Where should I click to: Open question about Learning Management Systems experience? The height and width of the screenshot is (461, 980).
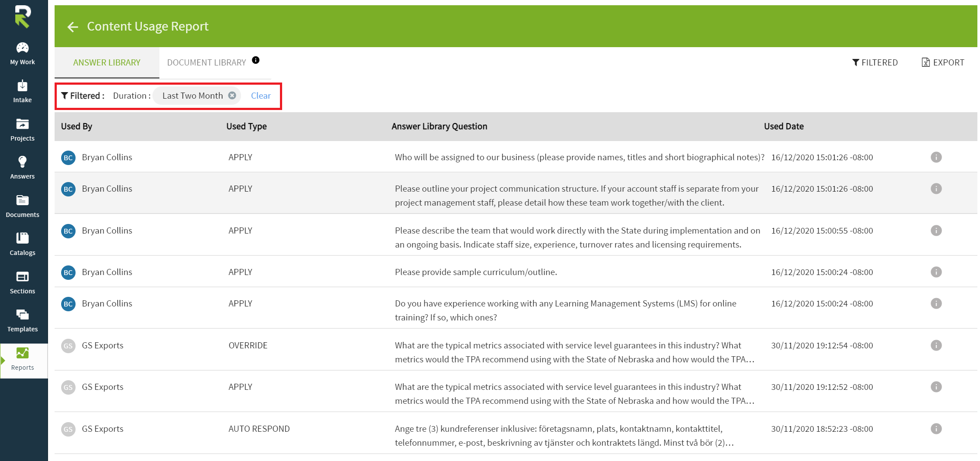pos(566,310)
